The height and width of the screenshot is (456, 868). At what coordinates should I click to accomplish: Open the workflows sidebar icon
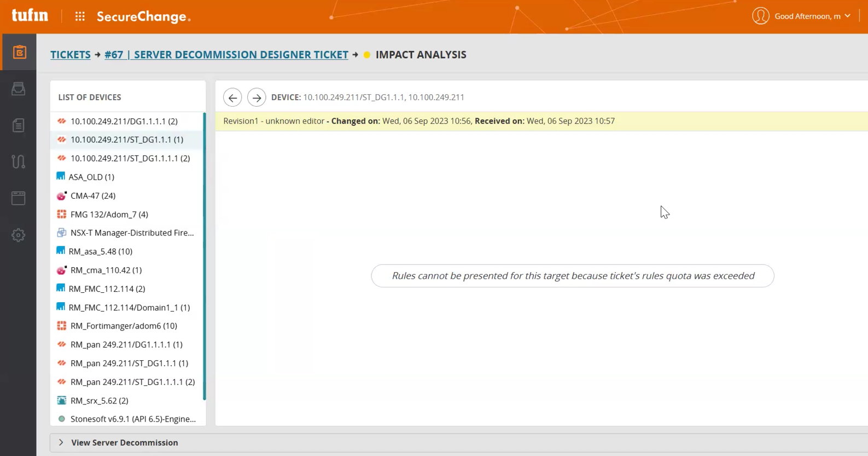19,162
